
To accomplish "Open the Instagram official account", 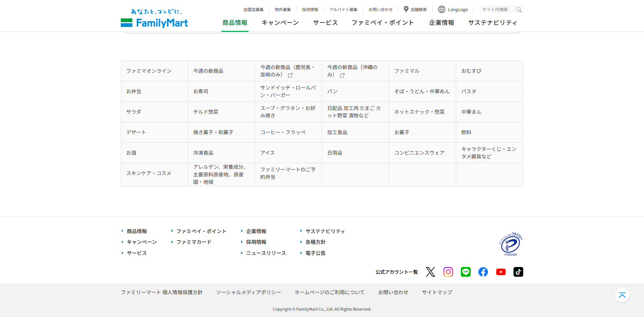I will click(x=448, y=272).
